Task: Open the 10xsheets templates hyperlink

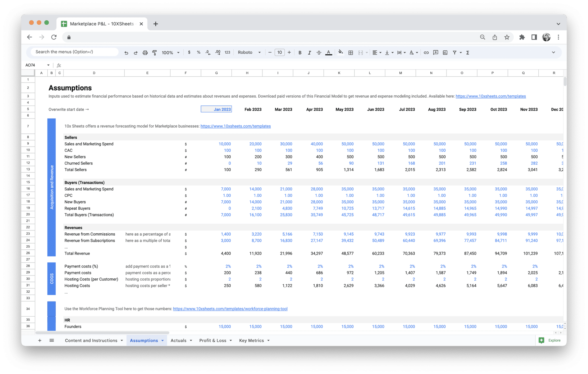Action: click(490, 96)
